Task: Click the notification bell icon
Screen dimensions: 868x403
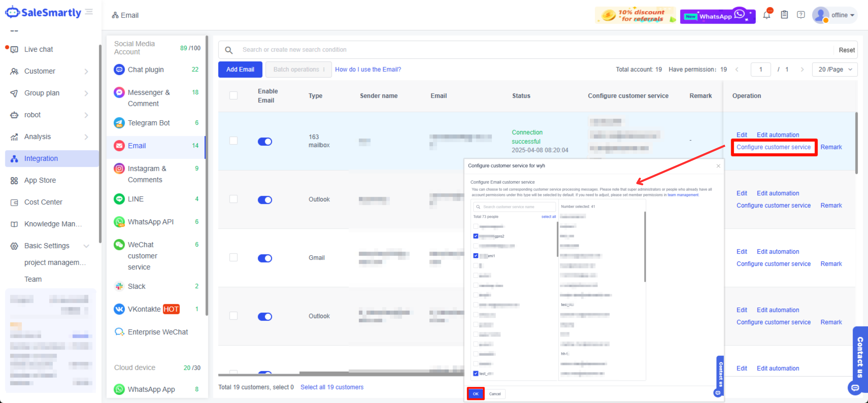Action: (x=767, y=15)
